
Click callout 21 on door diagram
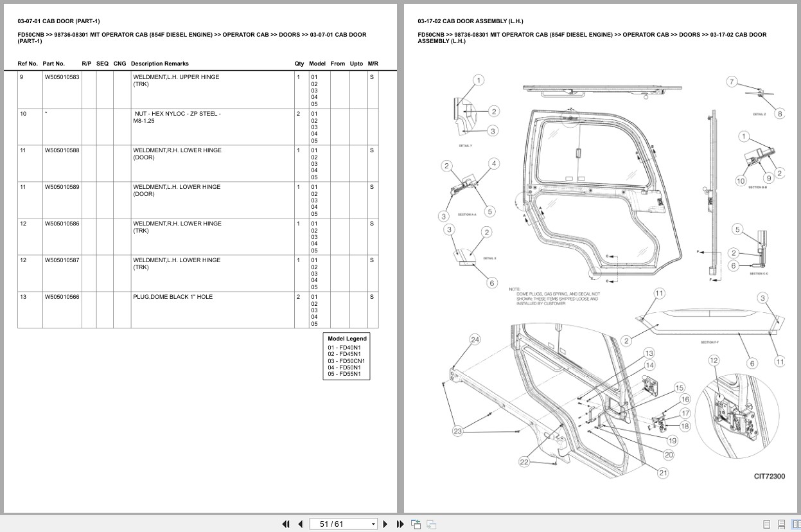[x=663, y=473]
